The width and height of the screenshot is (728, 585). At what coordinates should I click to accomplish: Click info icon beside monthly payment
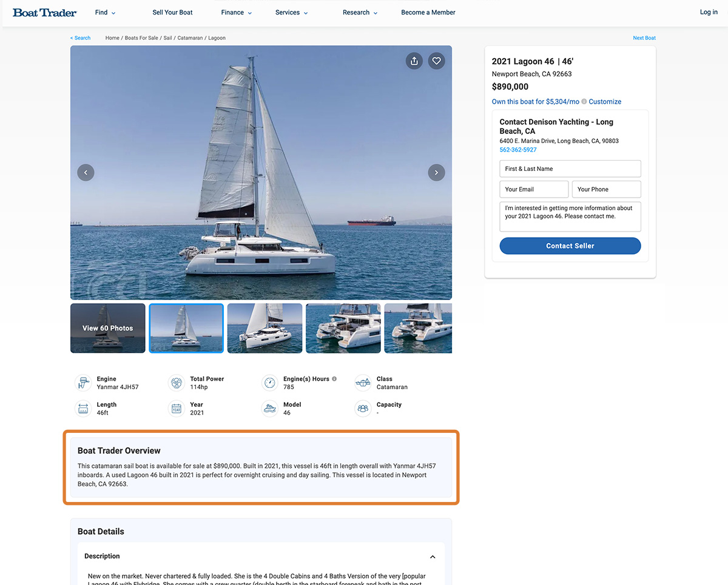point(584,102)
